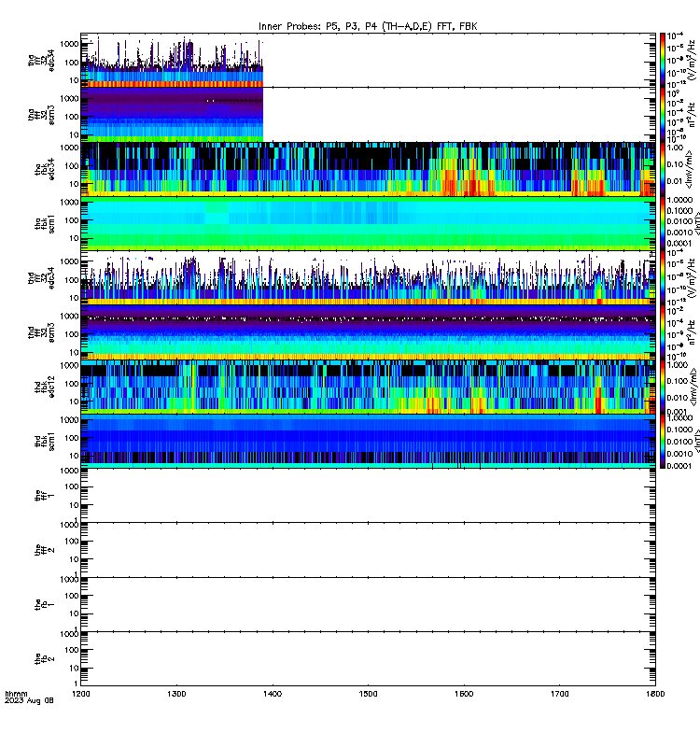Click the 1800 time axis label
The width and height of the screenshot is (700, 747).
coord(656,694)
